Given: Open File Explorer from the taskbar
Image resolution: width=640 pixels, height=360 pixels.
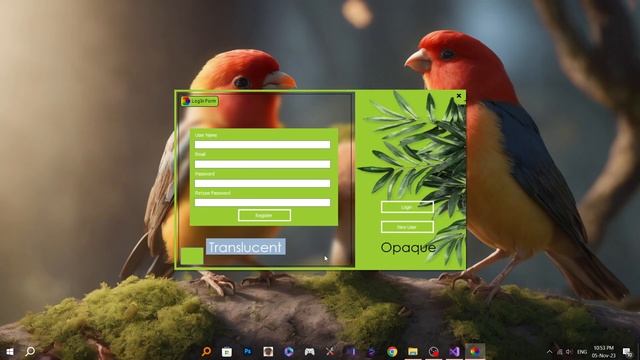Looking at the screenshot, I should pos(413,351).
